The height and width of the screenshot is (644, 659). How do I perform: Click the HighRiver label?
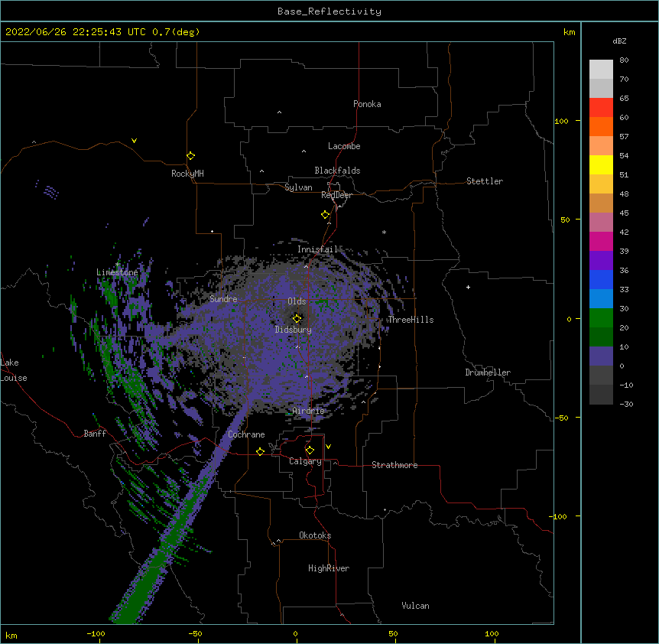pyautogui.click(x=329, y=568)
